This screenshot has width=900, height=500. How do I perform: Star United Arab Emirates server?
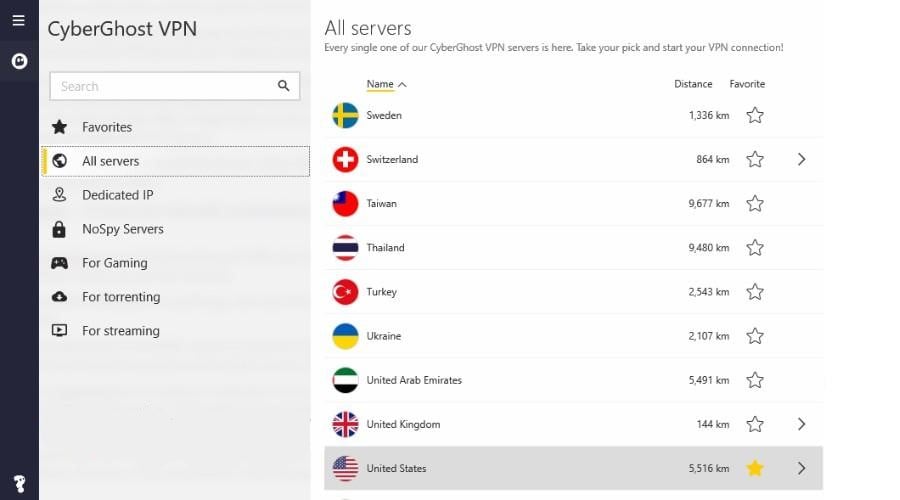755,380
